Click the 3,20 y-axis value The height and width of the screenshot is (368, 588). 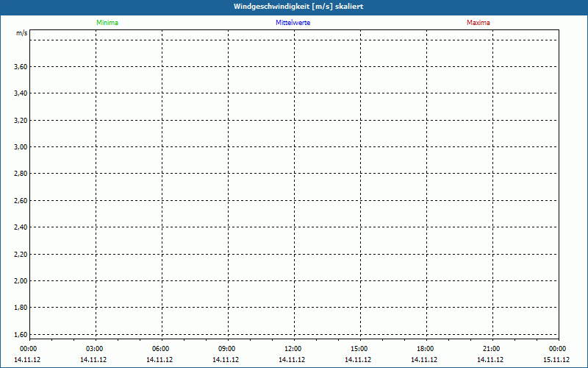coord(21,121)
